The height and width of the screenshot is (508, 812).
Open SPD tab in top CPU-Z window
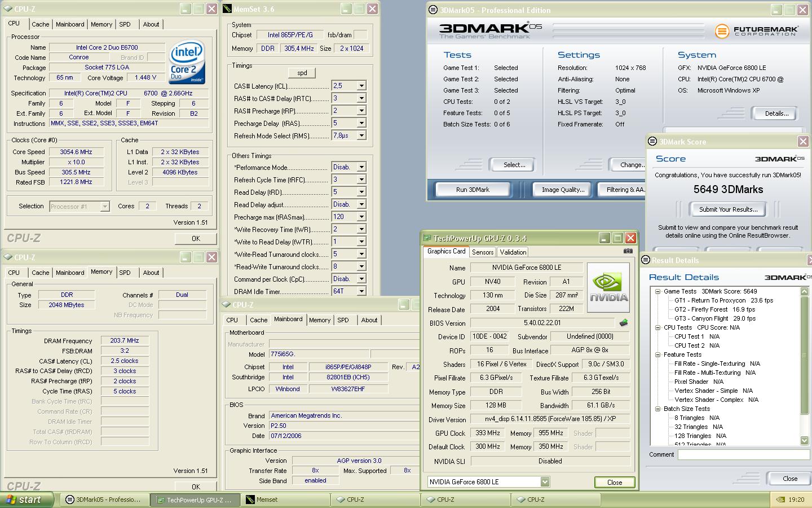point(125,24)
